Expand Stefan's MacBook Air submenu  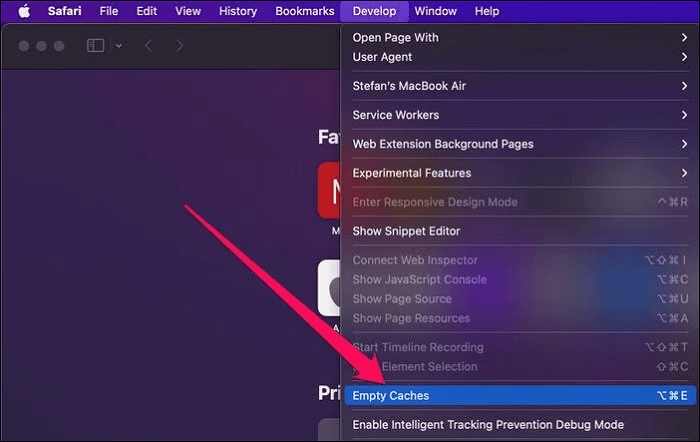click(x=520, y=86)
